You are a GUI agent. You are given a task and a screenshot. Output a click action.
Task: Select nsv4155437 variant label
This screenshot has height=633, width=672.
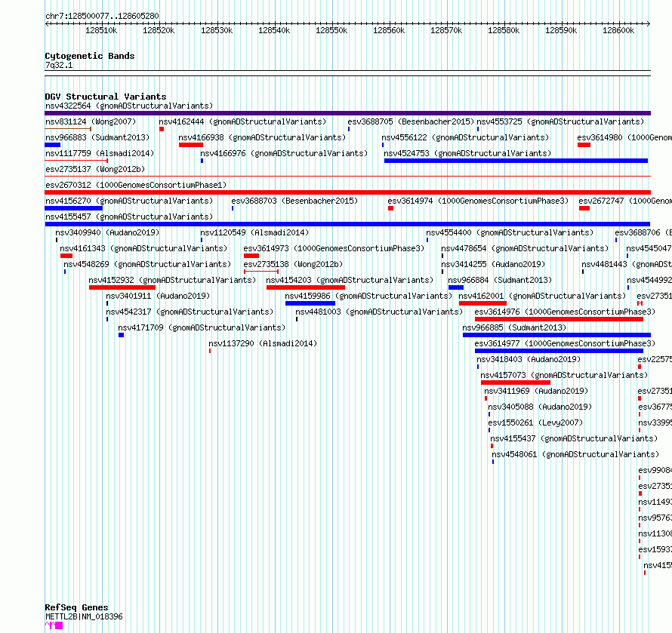[574, 438]
